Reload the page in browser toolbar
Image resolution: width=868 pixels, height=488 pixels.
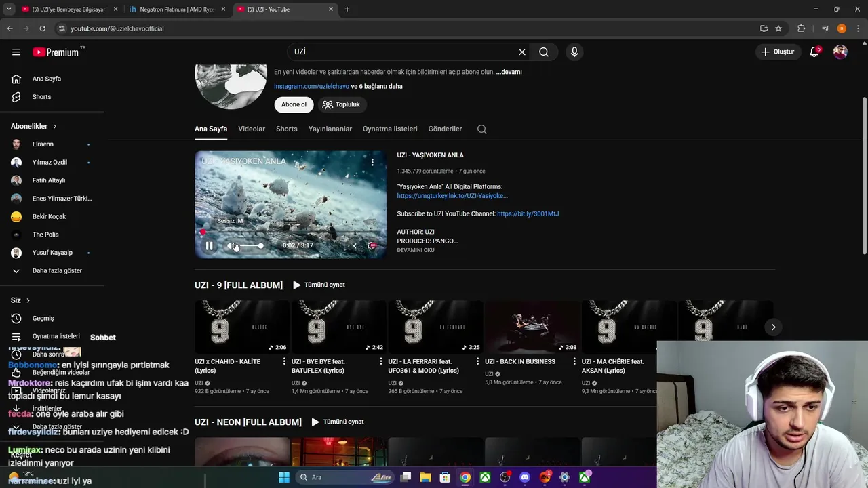42,28
